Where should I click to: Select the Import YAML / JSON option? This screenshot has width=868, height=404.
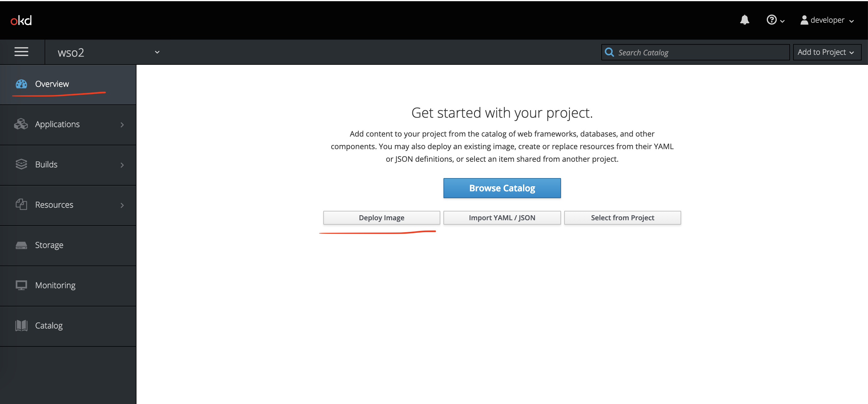point(502,217)
